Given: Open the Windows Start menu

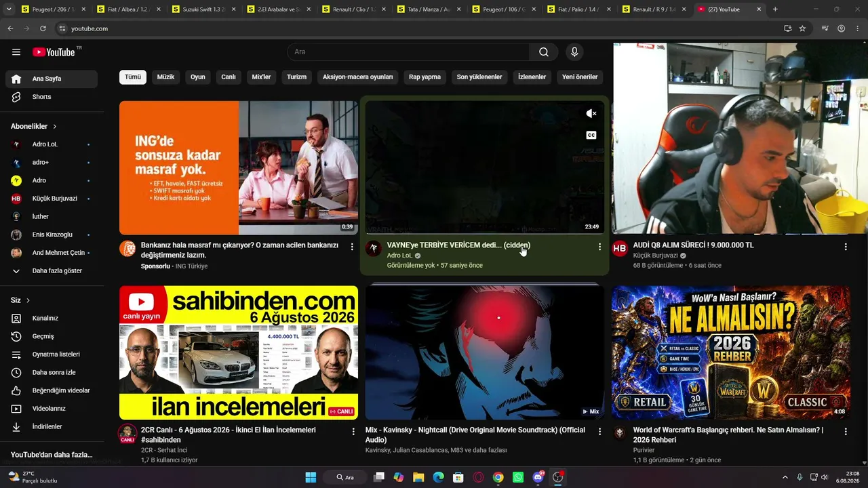Looking at the screenshot, I should coord(311,477).
